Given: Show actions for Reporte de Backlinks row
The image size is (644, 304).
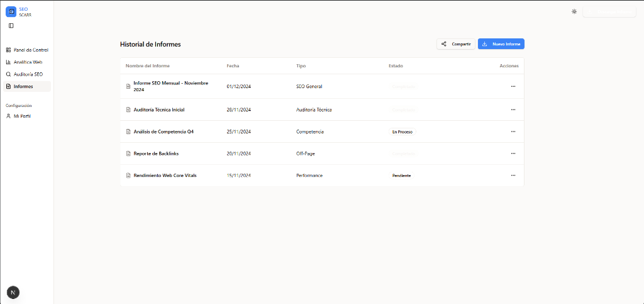Looking at the screenshot, I should [513, 154].
